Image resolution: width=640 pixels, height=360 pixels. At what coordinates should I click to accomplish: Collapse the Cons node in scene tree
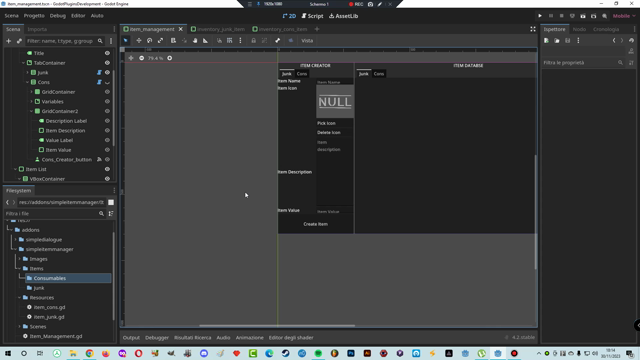pyautogui.click(x=27, y=82)
